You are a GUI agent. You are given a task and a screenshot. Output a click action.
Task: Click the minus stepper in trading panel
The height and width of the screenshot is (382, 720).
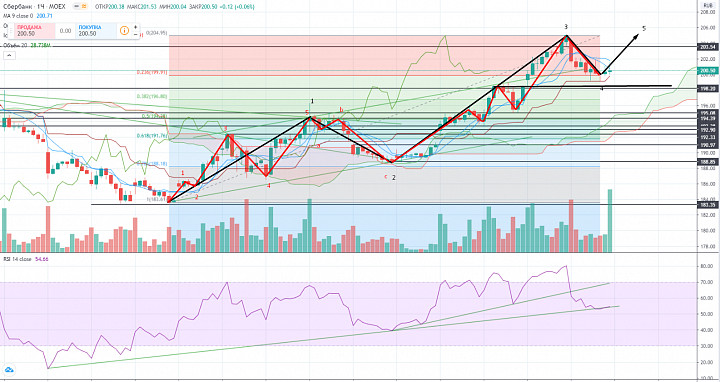pos(135,34)
